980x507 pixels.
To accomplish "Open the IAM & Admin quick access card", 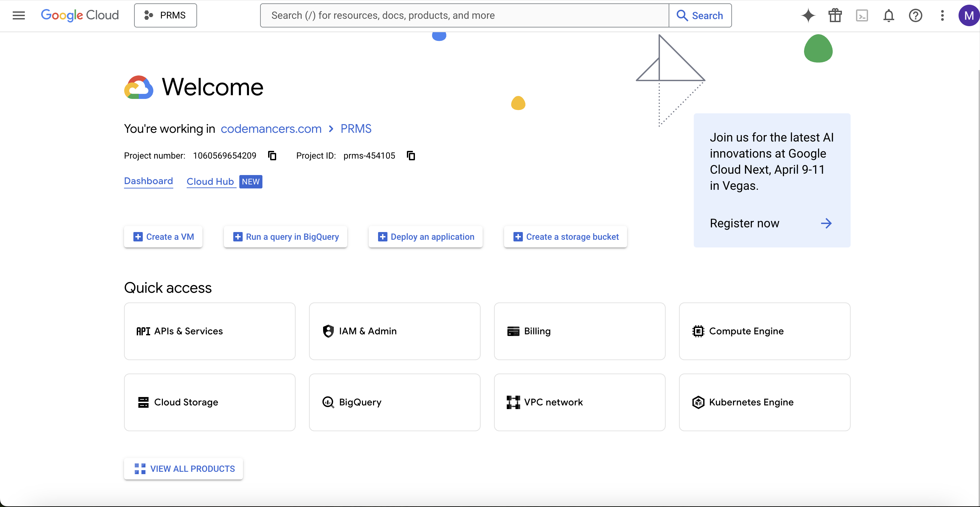I will tap(394, 331).
